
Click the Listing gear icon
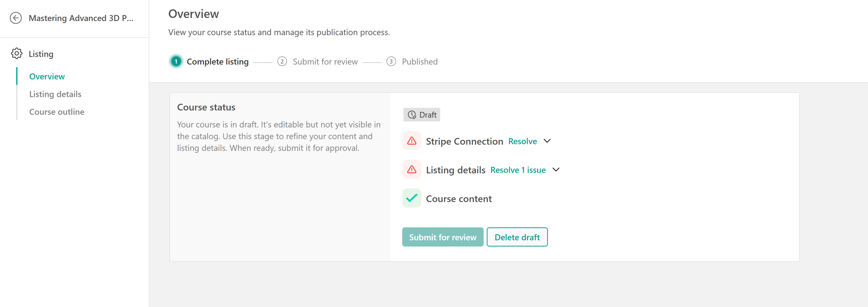tap(16, 54)
